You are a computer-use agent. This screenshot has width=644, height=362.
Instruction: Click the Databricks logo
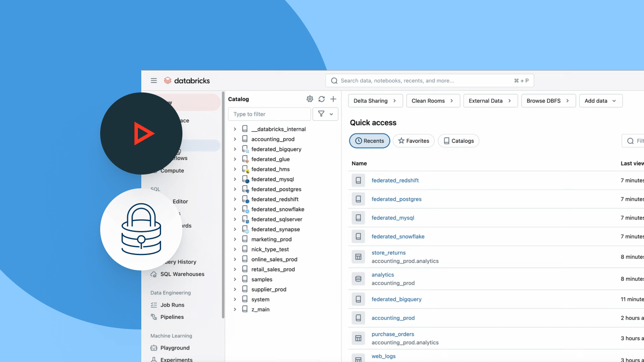pos(187,80)
